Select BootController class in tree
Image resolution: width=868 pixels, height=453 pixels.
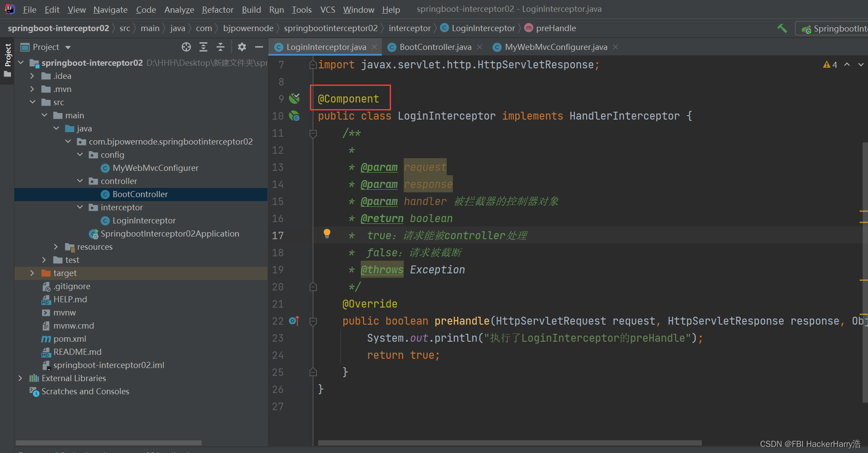140,194
